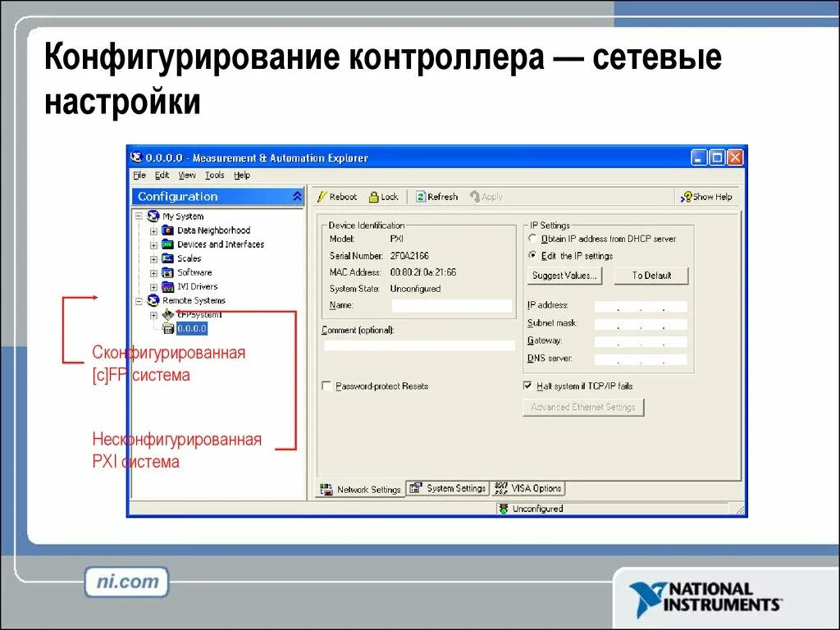Click the Gateway field
The image size is (840, 630).
coord(641,341)
